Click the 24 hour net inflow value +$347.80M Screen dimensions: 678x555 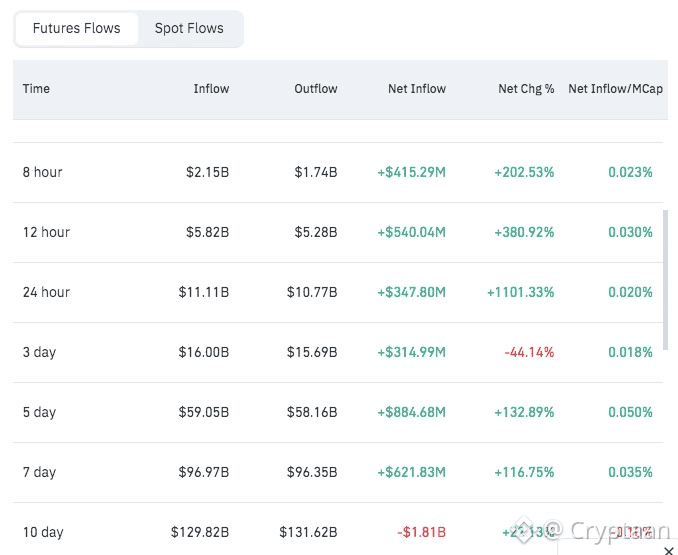tap(411, 292)
